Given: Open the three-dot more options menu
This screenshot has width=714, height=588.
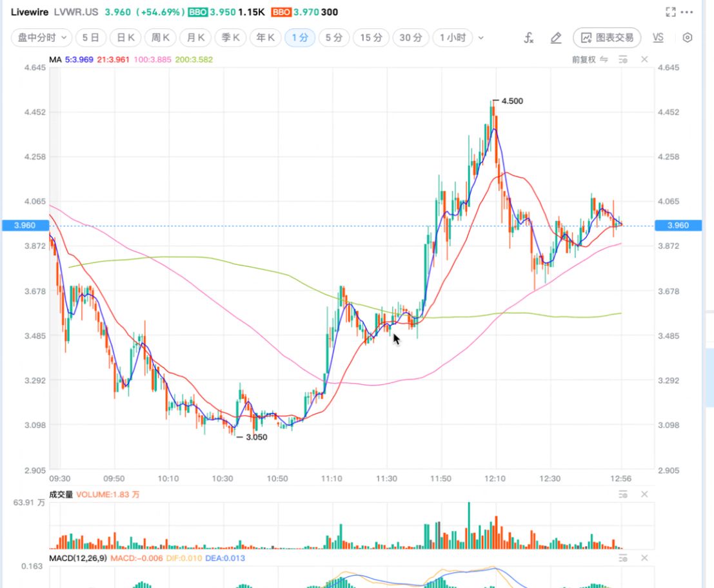Looking at the screenshot, I should tap(687, 12).
